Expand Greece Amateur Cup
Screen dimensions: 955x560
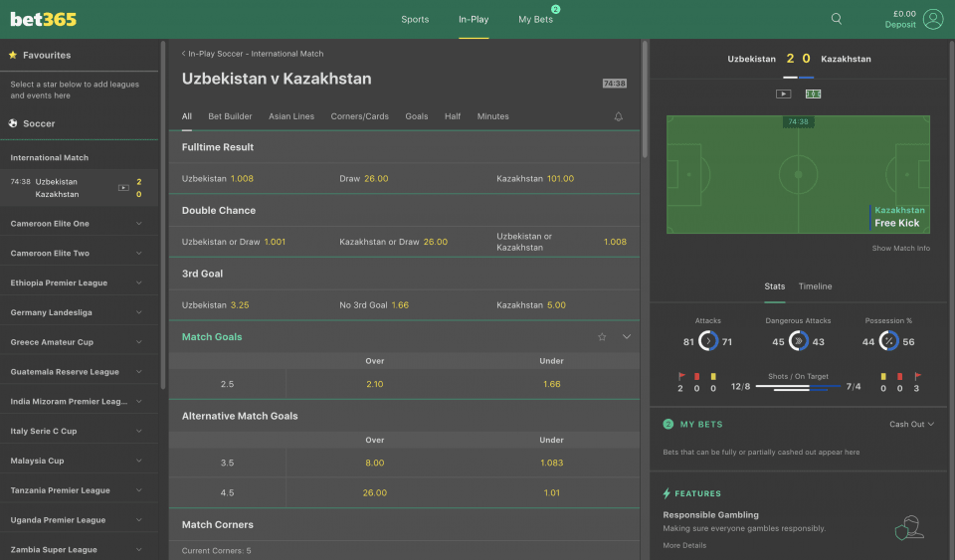point(80,342)
